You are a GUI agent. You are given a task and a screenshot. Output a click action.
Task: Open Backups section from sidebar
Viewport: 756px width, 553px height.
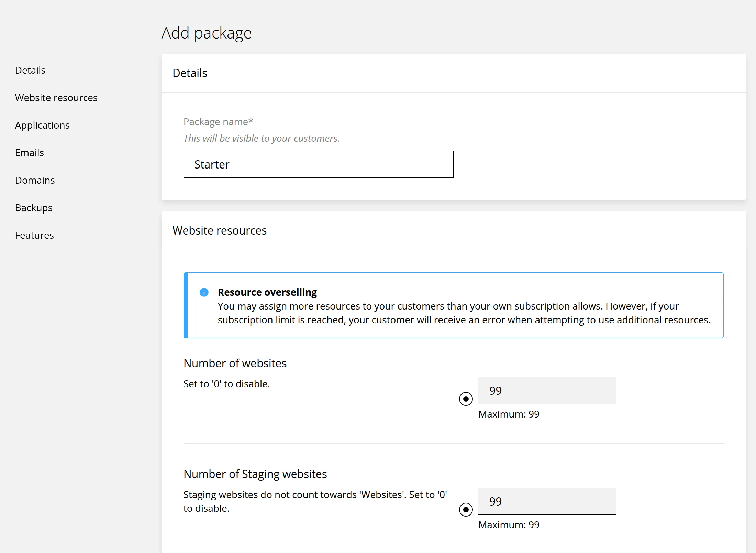34,208
